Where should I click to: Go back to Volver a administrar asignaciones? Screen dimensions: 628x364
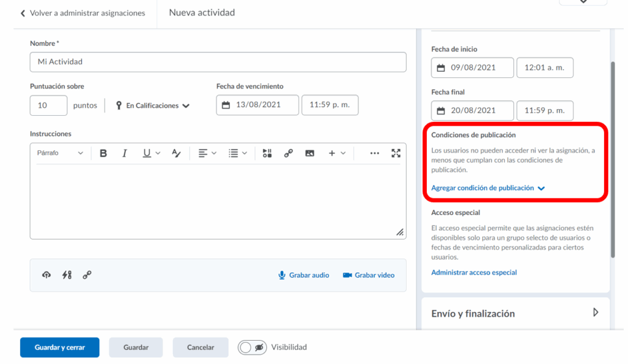point(83,13)
